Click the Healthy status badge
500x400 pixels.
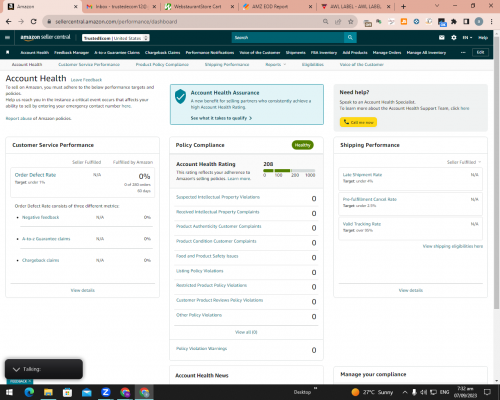pos(303,145)
